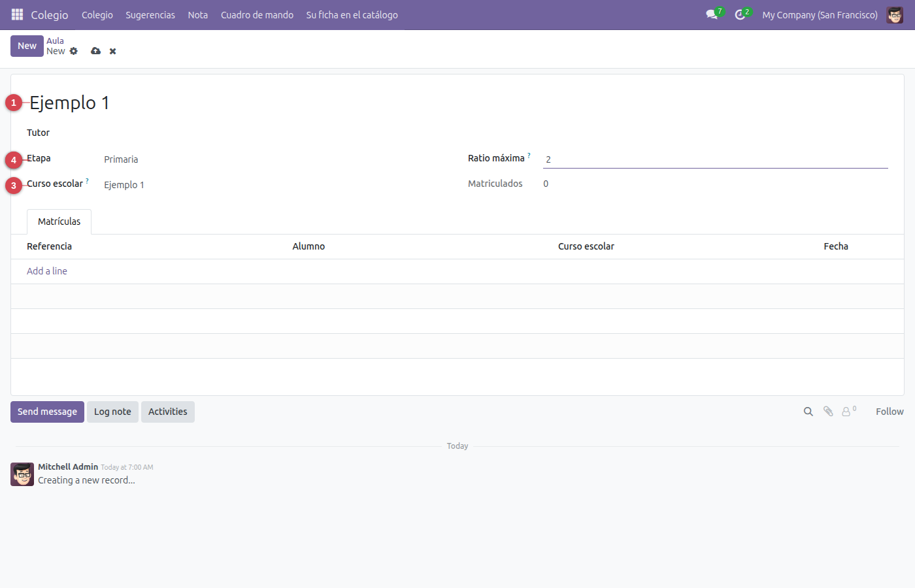This screenshot has height=588, width=915.
Task: Open Mitchell Admin user avatar menu
Action: tap(895, 14)
